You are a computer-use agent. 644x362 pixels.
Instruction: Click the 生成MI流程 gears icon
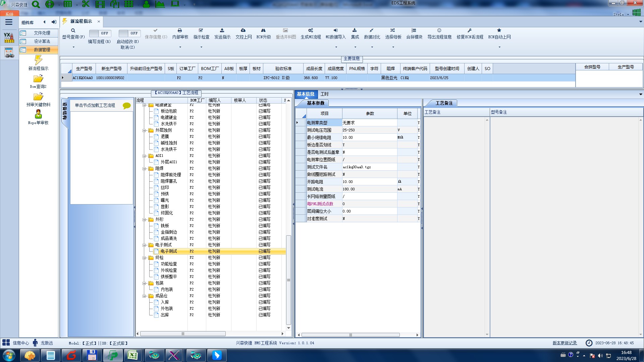click(311, 31)
